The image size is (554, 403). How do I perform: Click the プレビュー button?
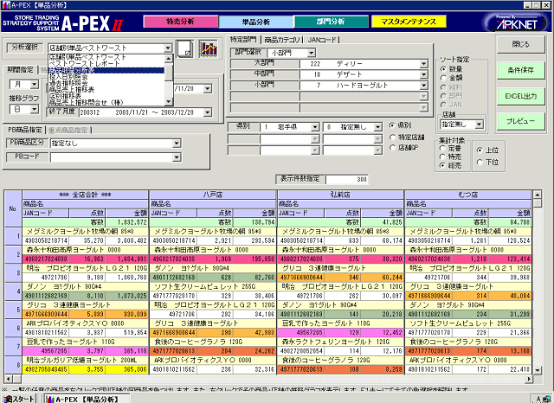(x=521, y=121)
